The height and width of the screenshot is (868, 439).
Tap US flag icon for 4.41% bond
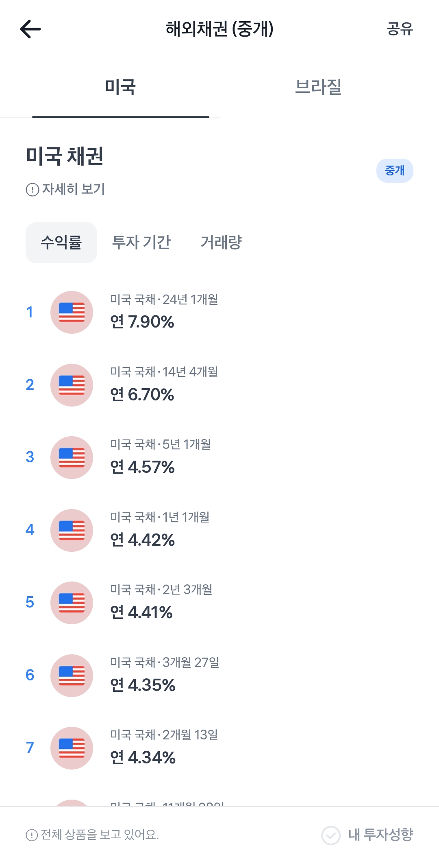pyautogui.click(x=72, y=603)
